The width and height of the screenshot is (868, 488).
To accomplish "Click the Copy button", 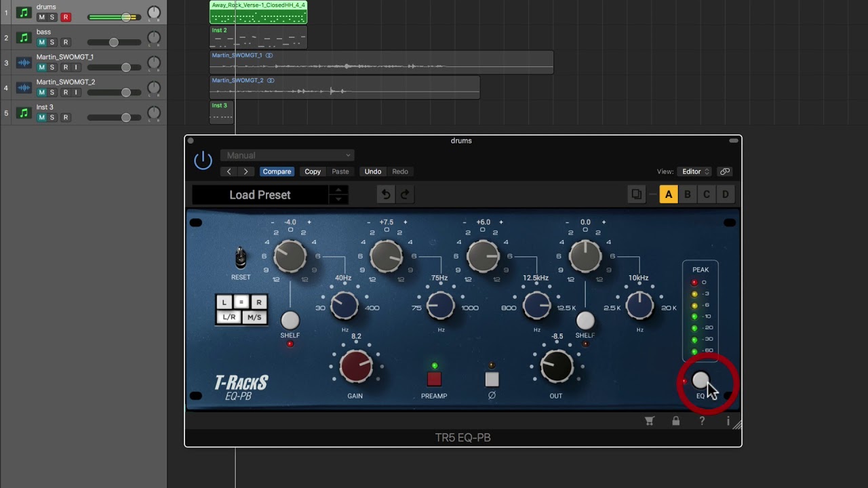I will click(313, 171).
